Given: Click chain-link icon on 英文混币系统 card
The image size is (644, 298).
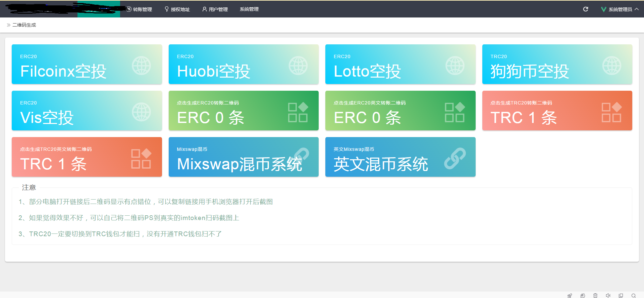Looking at the screenshot, I should (x=455, y=158).
